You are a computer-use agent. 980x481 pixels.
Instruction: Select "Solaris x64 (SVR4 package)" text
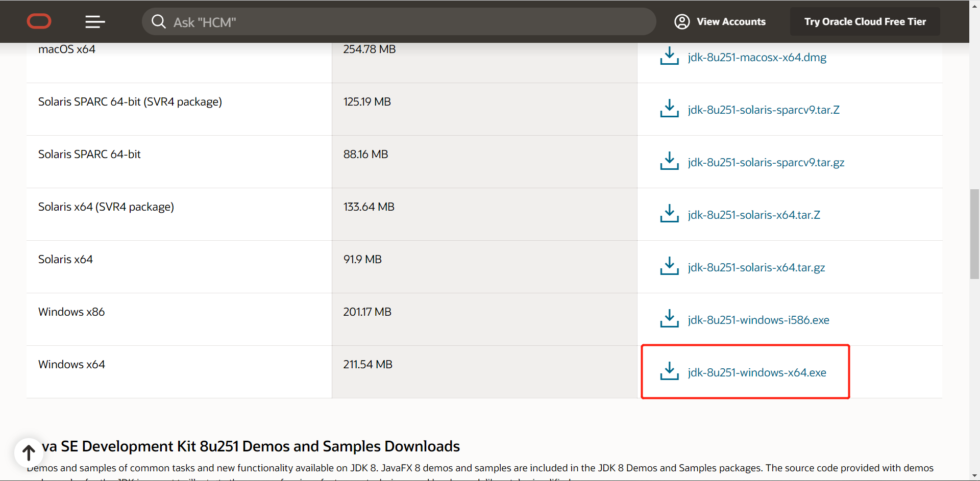[x=106, y=207]
